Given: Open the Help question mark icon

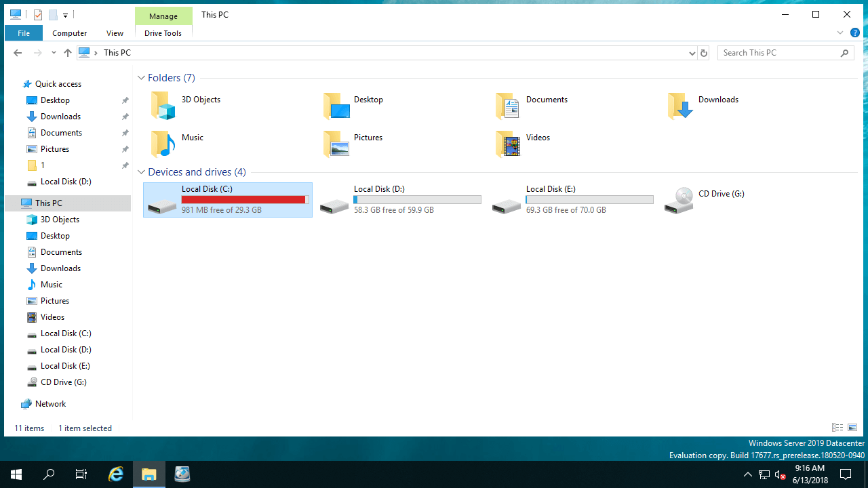Looking at the screenshot, I should point(855,33).
